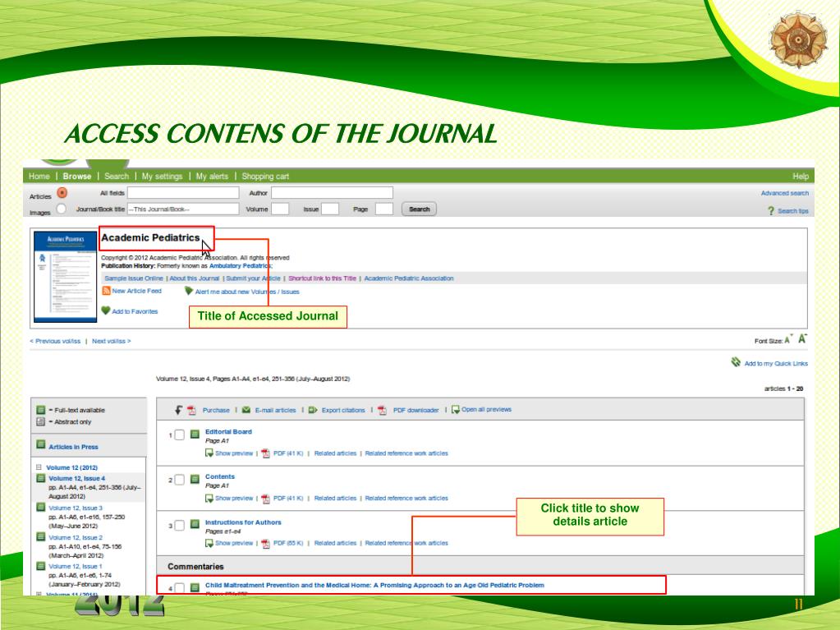Image resolution: width=840 pixels, height=630 pixels.
Task: Open Shopping cart in the navigation bar
Action: click(x=265, y=177)
